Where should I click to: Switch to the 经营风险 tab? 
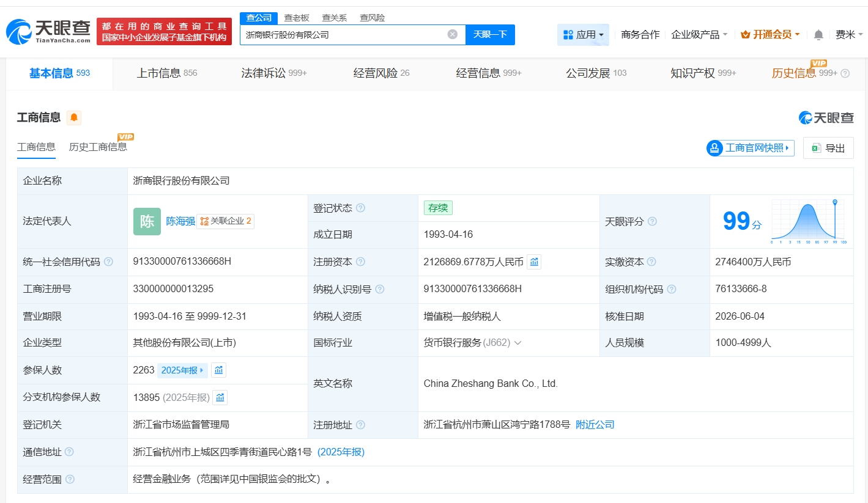pos(382,73)
